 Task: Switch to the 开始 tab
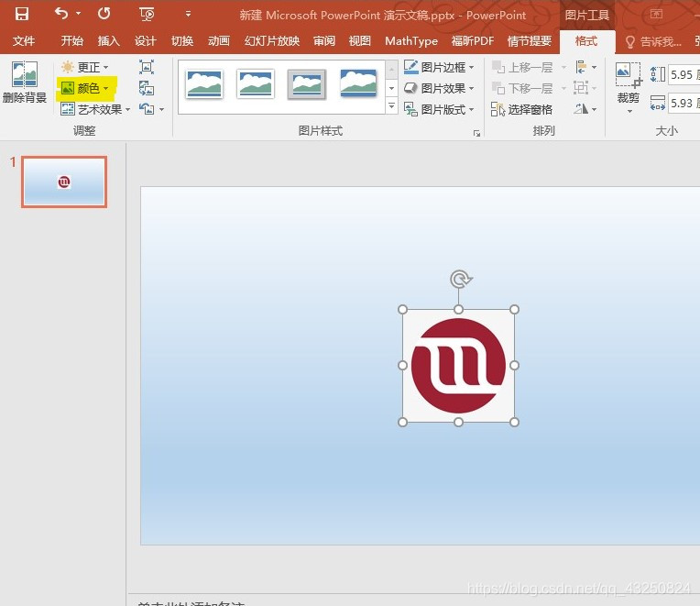pyautogui.click(x=71, y=41)
